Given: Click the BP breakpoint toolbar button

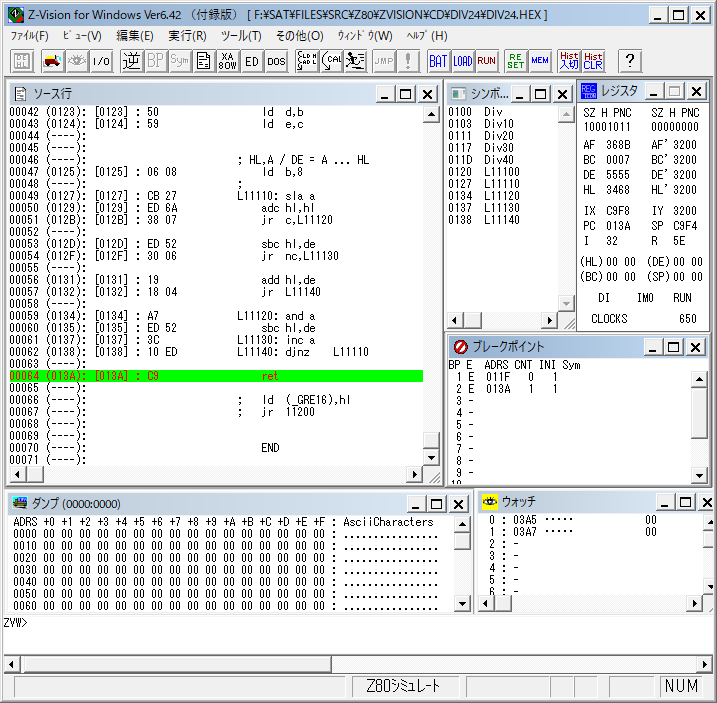Looking at the screenshot, I should [155, 61].
